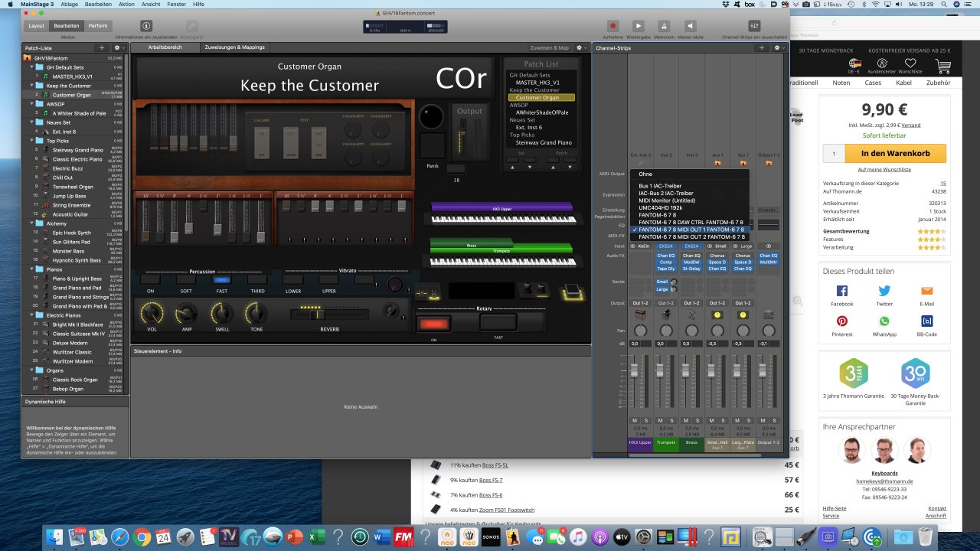The height and width of the screenshot is (551, 980).
Task: Share product via Facebook icon in browser
Action: tap(842, 291)
